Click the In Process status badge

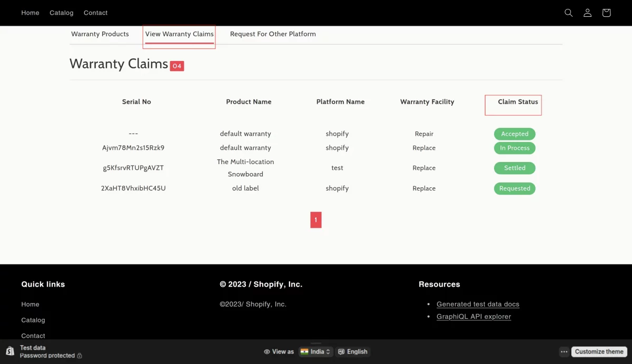click(x=515, y=148)
